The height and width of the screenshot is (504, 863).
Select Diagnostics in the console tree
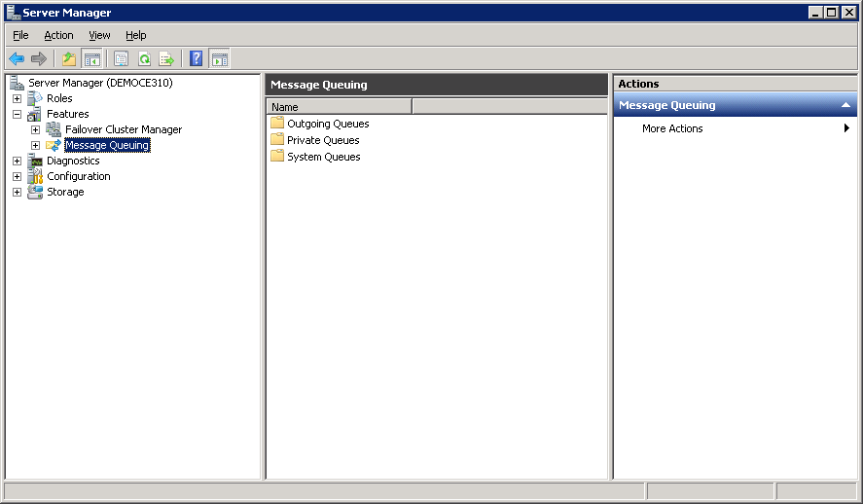[x=73, y=161]
